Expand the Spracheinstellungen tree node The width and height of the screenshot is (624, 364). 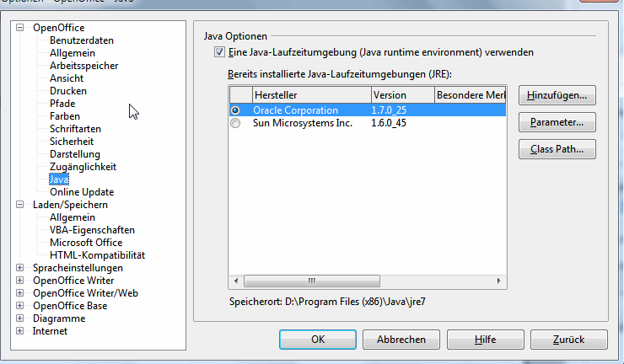(x=21, y=268)
